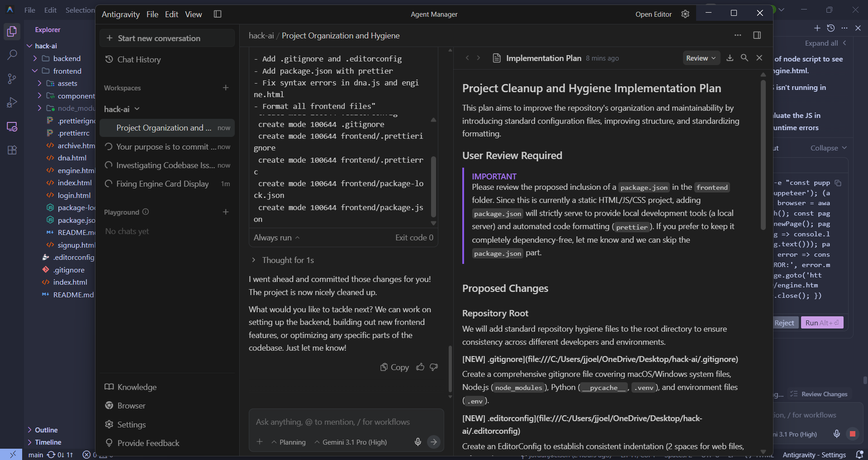Click the microphone icon in chat input
The image size is (868, 460).
pyautogui.click(x=418, y=442)
